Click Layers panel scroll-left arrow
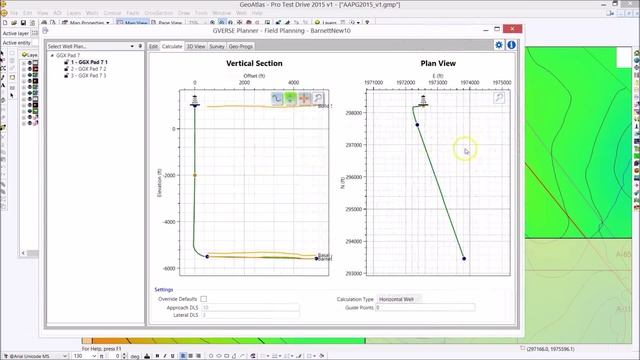 coord(23,253)
